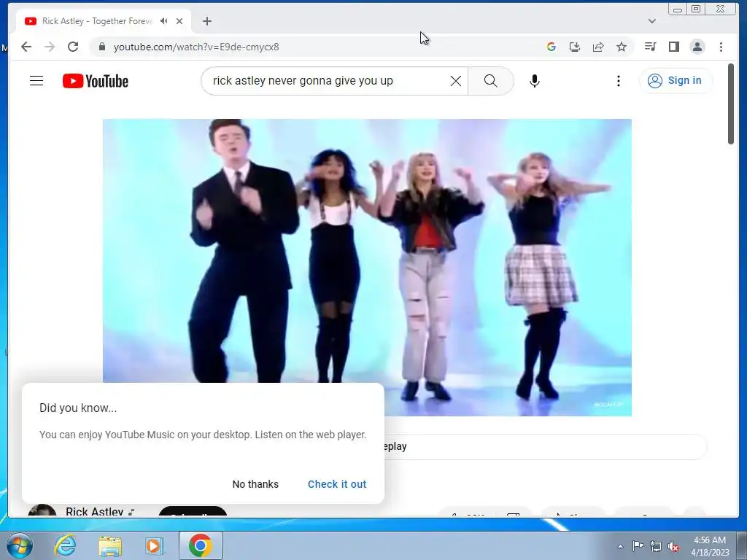Show hidden system tray icons
Viewport: 747px width, 560px height.
click(x=620, y=546)
